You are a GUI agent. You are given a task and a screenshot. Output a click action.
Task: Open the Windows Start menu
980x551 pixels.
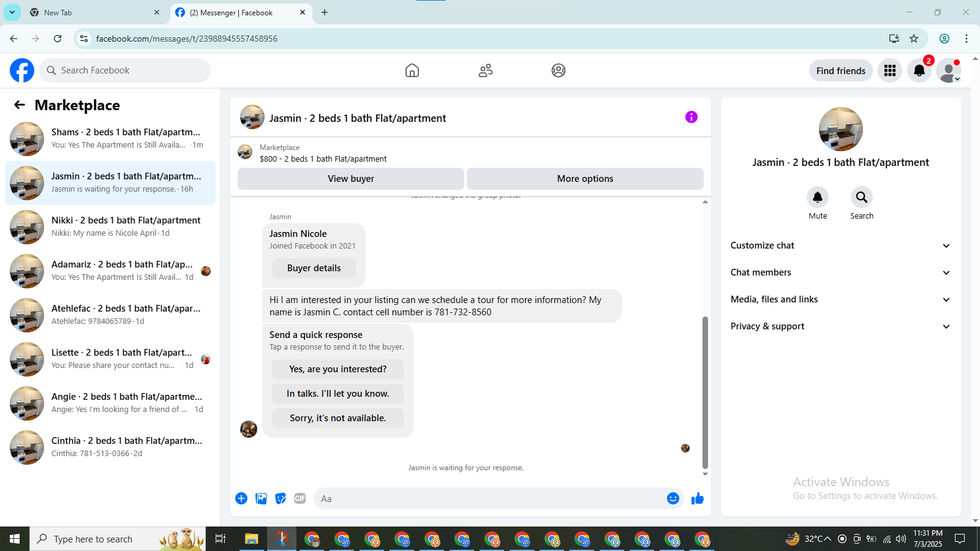[x=15, y=539]
